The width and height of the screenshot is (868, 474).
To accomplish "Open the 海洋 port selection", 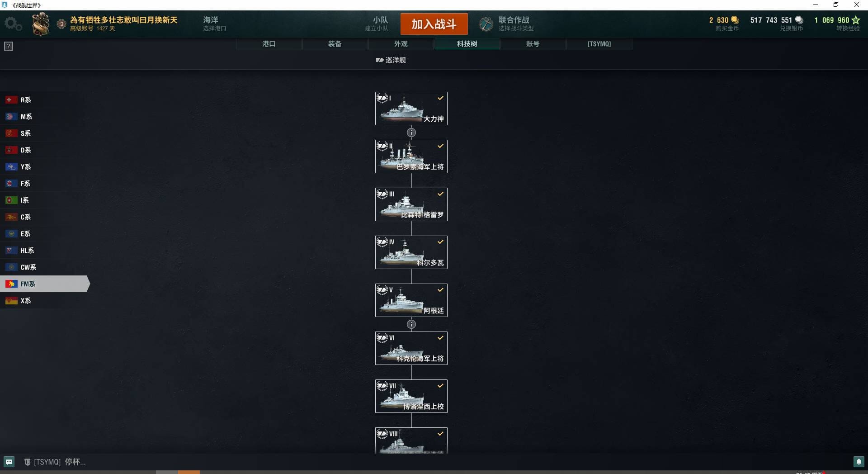I will click(214, 24).
